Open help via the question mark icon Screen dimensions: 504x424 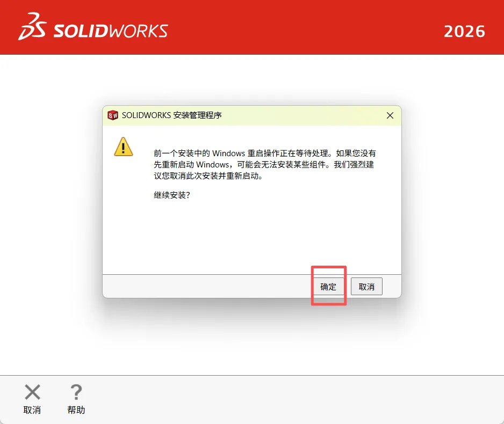pos(76,392)
